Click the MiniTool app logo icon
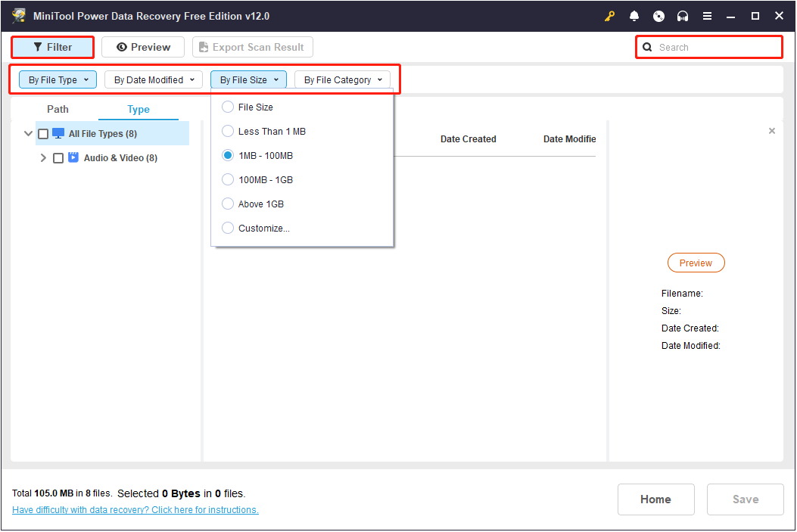The height and width of the screenshot is (532, 797). click(19, 16)
